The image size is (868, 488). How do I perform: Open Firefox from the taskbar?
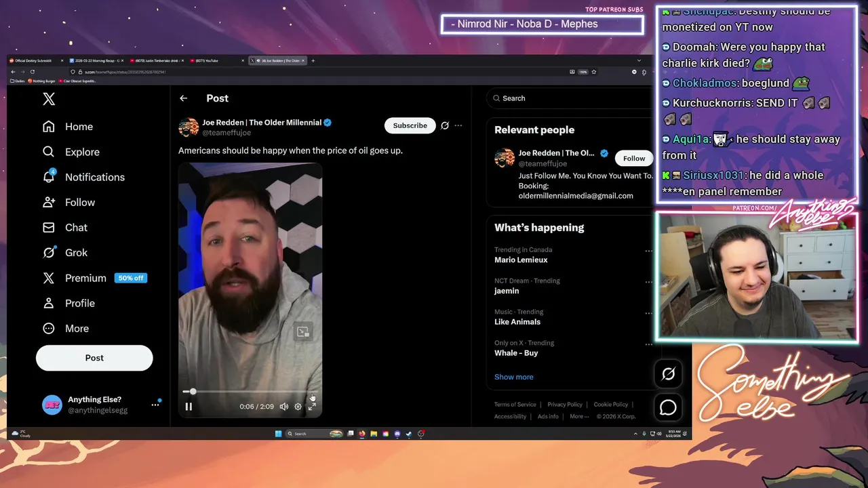[x=362, y=434]
